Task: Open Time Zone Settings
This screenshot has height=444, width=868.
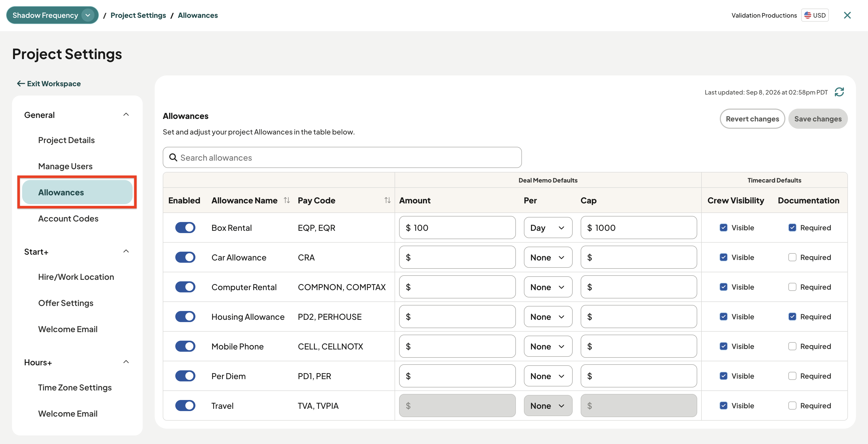Action: pos(75,387)
